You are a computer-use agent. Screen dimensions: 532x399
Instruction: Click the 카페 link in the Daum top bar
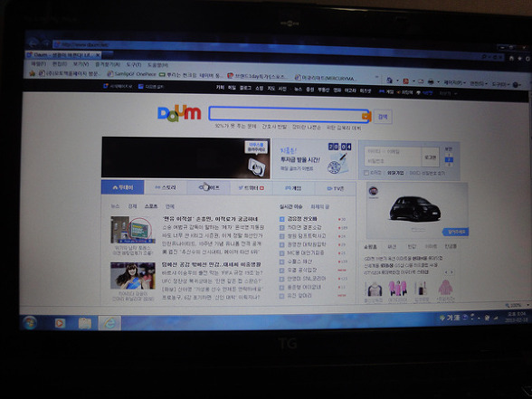[220, 88]
